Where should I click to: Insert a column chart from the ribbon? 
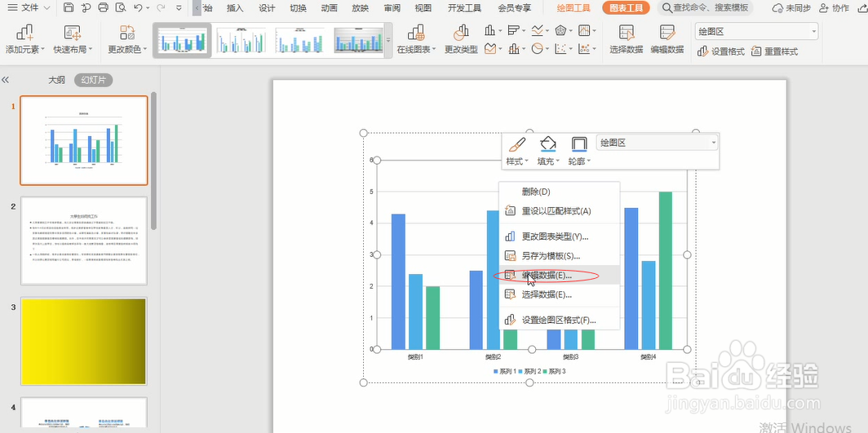[490, 30]
